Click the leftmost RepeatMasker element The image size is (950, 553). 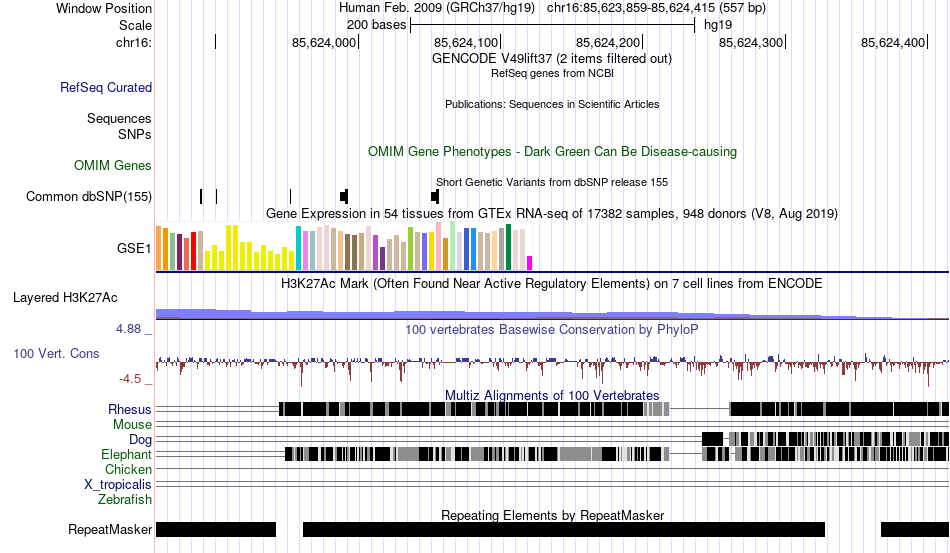[216, 529]
